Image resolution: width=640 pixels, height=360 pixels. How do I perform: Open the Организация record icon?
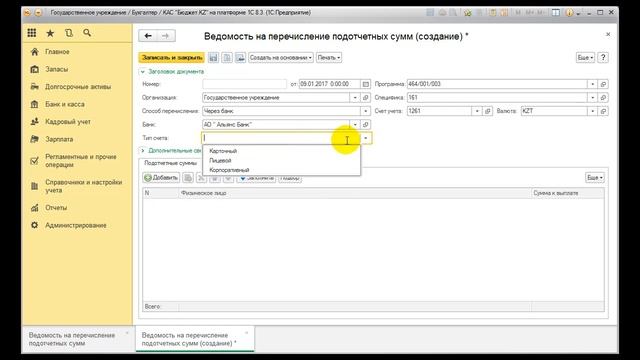click(366, 98)
